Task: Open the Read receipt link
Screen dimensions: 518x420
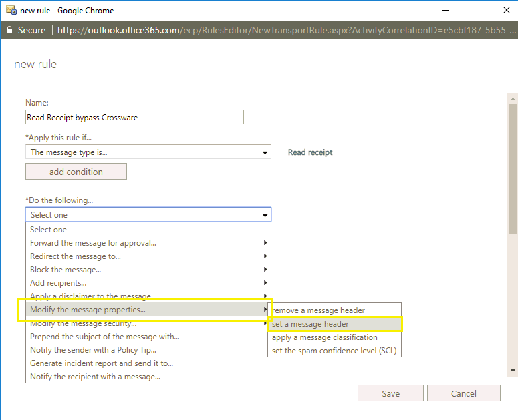Action: point(310,152)
